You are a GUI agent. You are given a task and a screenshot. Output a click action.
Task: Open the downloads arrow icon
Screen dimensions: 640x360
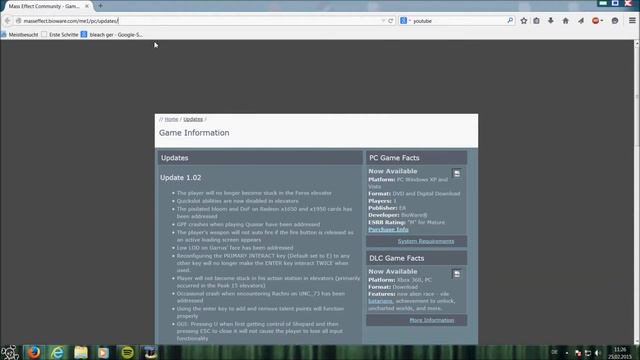[x=551, y=20]
